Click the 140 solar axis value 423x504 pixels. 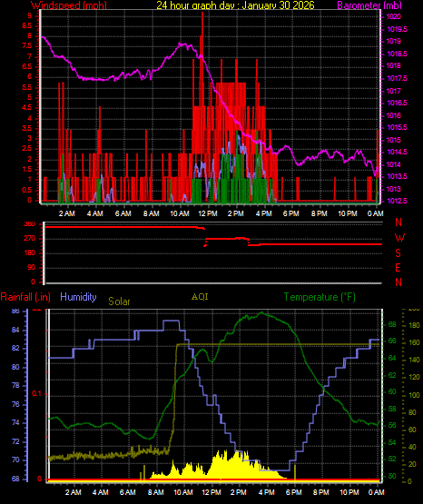coord(414,360)
